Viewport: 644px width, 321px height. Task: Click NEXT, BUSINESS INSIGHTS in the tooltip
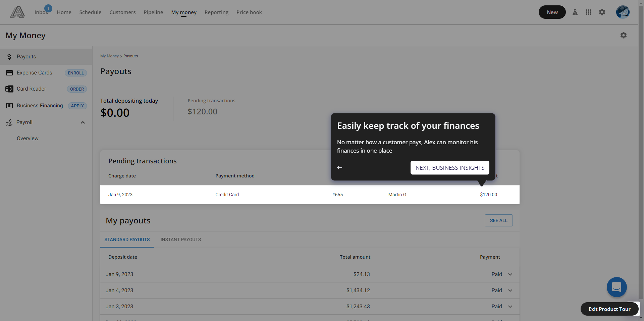coord(449,167)
